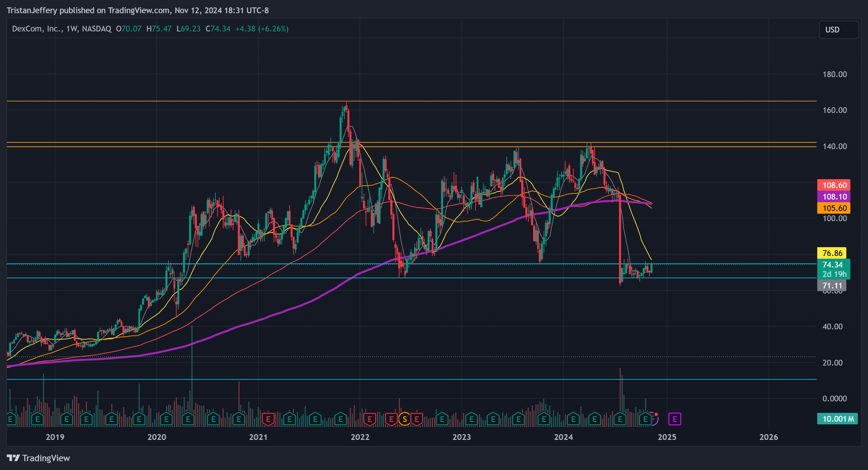Click the 0.0000 price scale label
This screenshot has width=868, height=470.
pos(835,399)
